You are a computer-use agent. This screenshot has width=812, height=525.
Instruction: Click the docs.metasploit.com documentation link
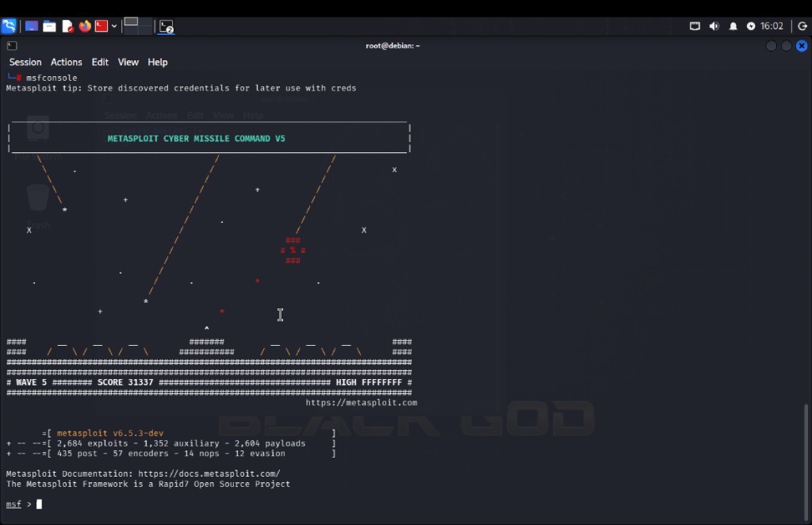(x=209, y=473)
